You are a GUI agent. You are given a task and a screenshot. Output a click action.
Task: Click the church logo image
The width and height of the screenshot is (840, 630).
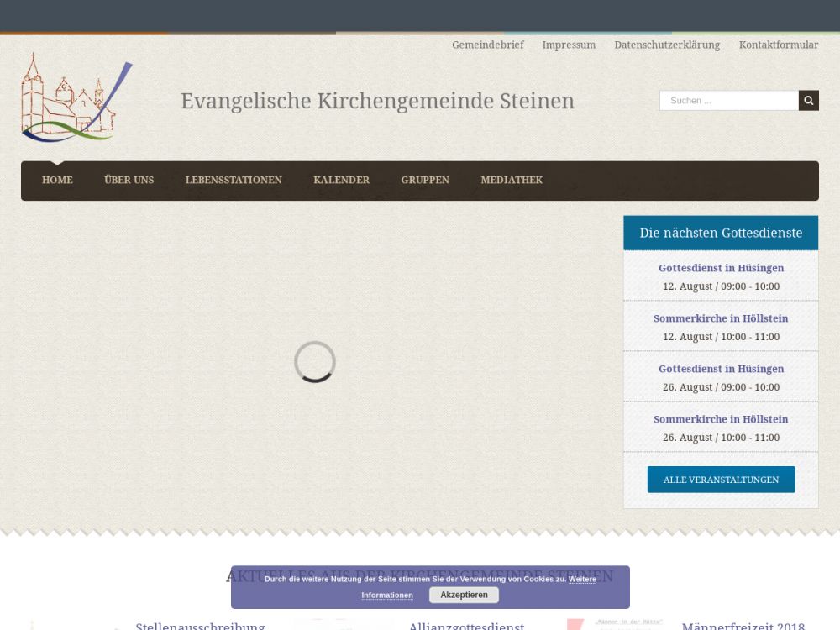(x=76, y=99)
